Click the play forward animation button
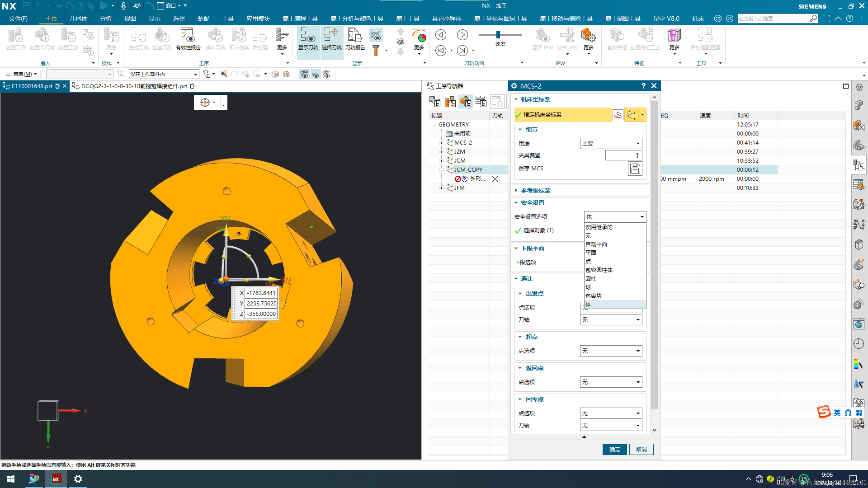 [462, 35]
